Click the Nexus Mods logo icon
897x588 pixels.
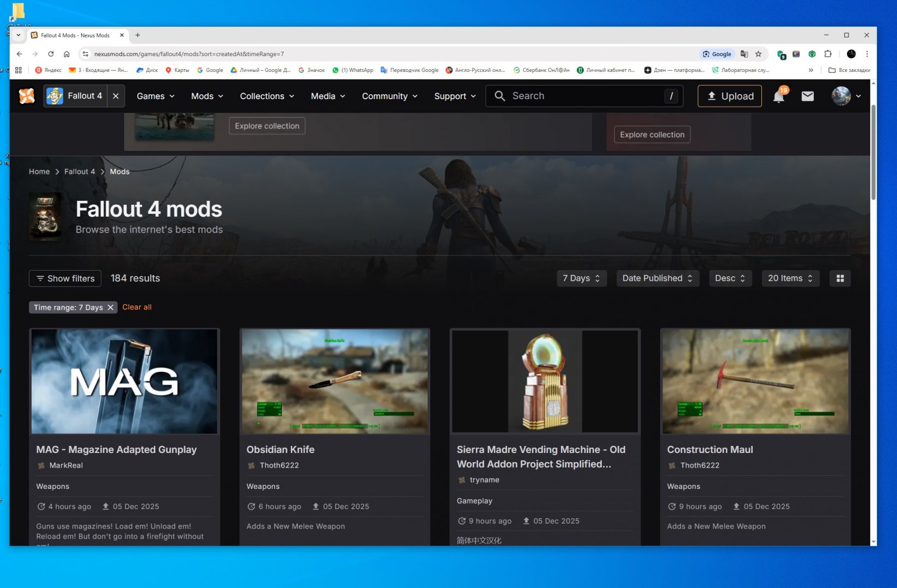pos(27,96)
